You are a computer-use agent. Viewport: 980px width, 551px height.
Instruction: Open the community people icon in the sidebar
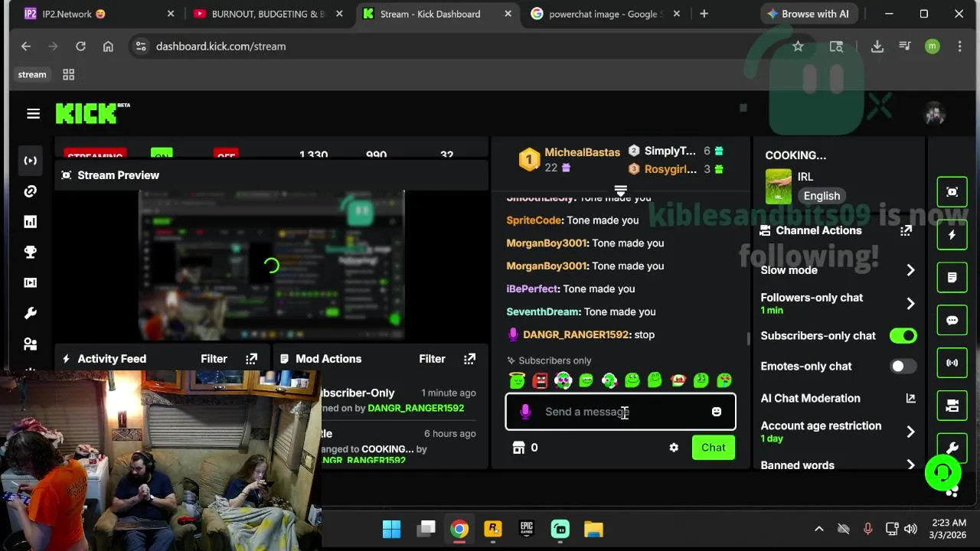click(x=31, y=344)
